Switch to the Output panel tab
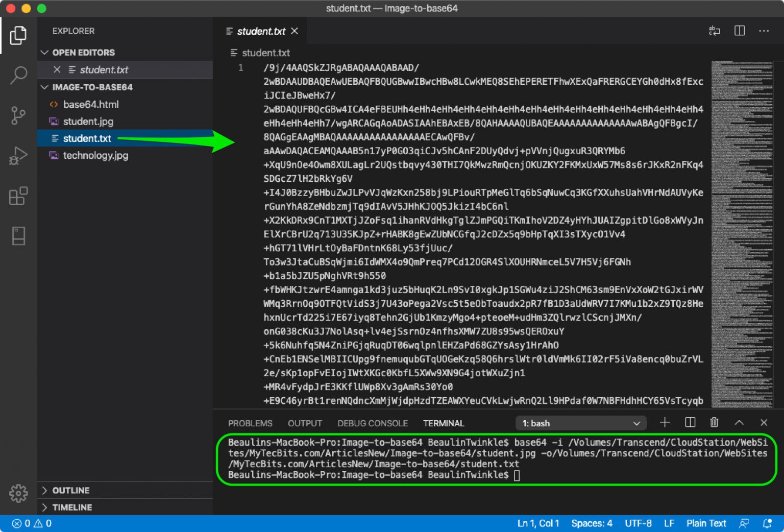Image resolution: width=784 pixels, height=532 pixels. pyautogui.click(x=305, y=423)
